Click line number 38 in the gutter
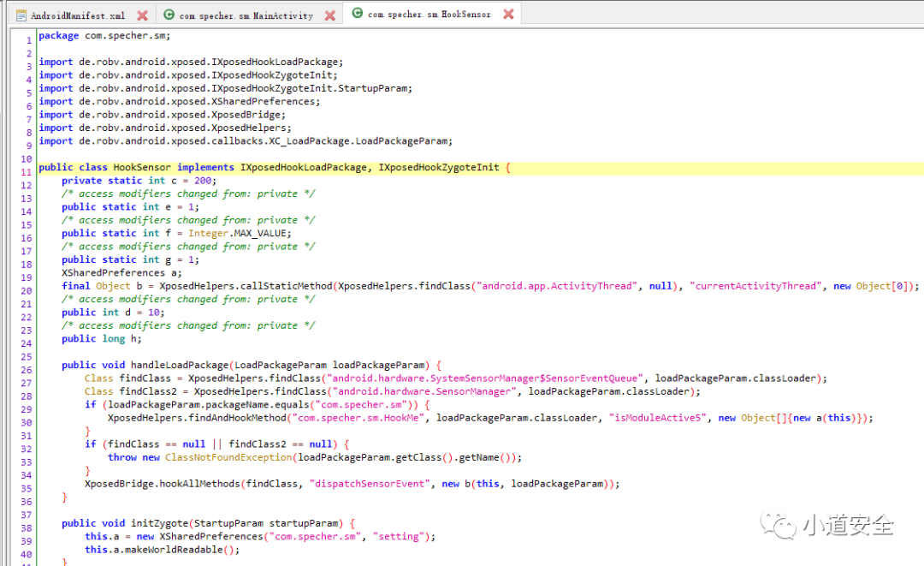This screenshot has width=924, height=566. pyautogui.click(x=26, y=527)
